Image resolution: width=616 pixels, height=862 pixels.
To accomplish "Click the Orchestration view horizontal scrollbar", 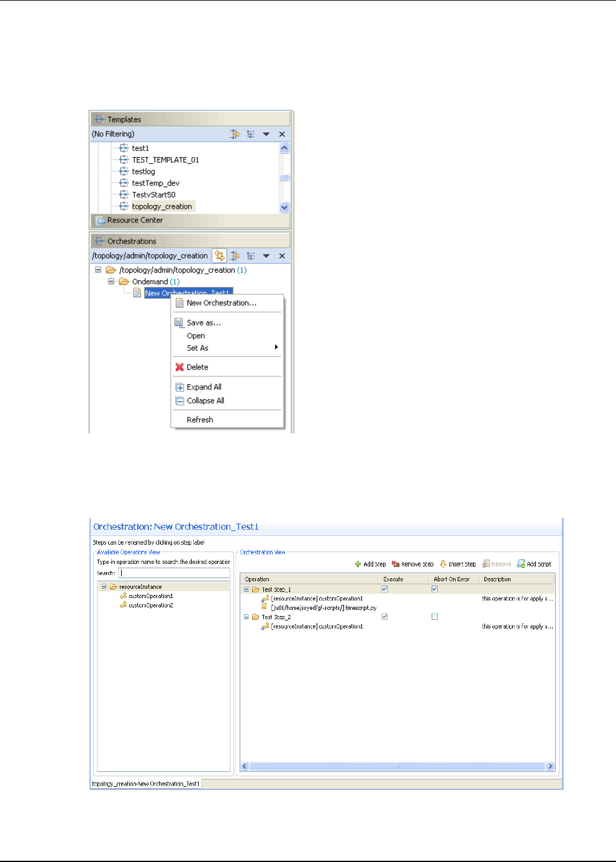I will click(x=397, y=766).
